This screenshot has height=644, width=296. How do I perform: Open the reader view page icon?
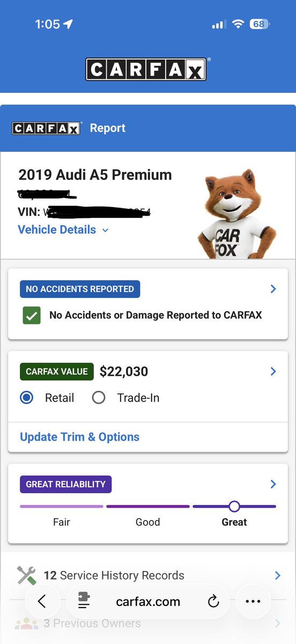pyautogui.click(x=84, y=602)
